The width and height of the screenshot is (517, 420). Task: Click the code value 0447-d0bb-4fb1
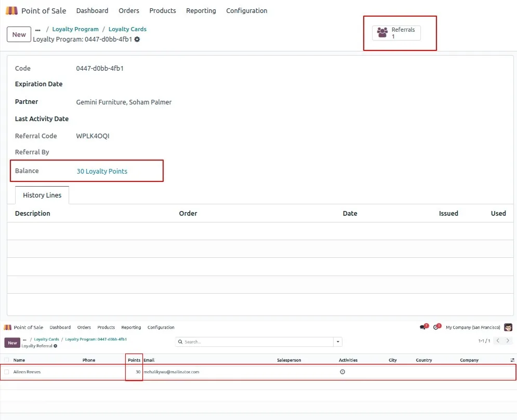[x=100, y=68]
